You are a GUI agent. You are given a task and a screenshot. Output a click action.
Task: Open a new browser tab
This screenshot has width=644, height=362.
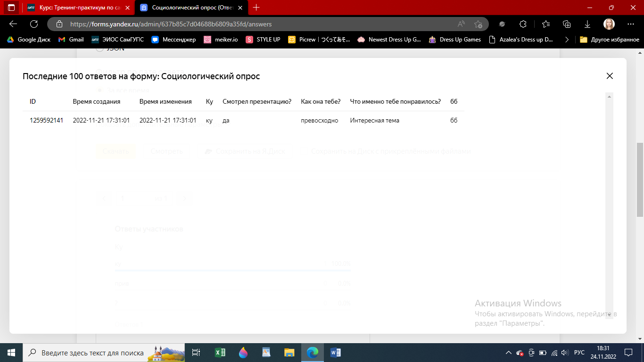pyautogui.click(x=256, y=8)
